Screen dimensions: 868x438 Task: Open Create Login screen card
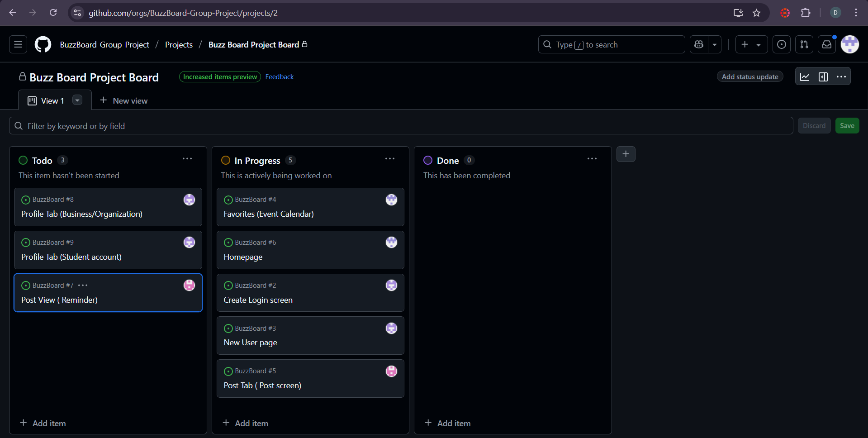click(258, 300)
